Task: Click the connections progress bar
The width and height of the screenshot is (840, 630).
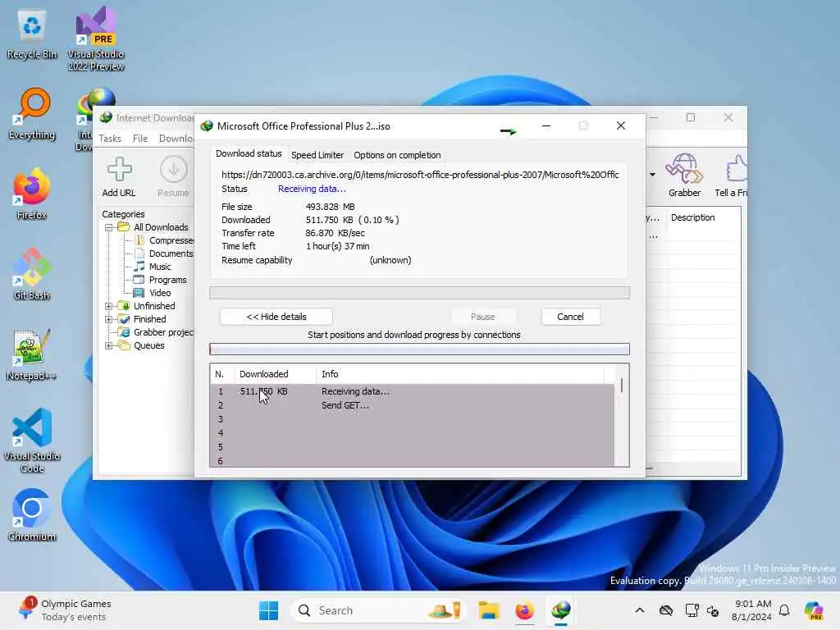Action: (x=419, y=349)
